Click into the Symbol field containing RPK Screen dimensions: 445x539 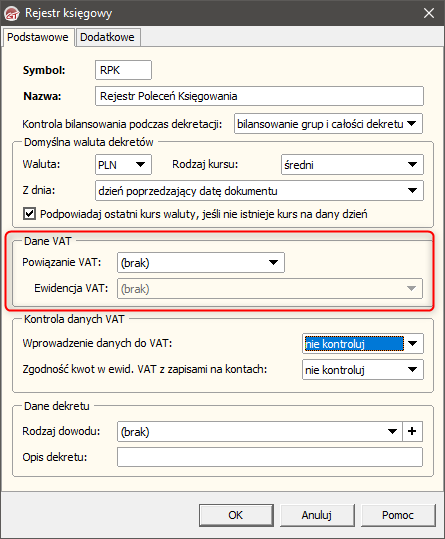(x=123, y=70)
